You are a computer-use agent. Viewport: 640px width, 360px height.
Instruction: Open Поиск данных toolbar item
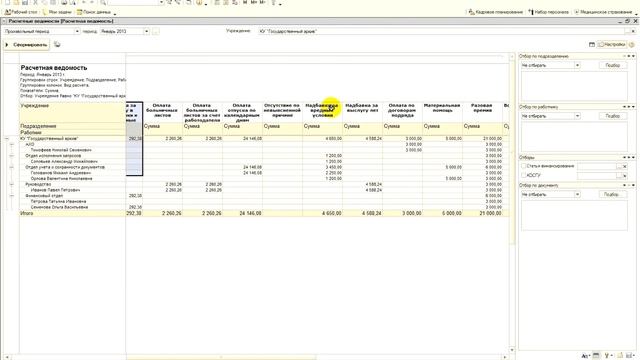click(93, 12)
